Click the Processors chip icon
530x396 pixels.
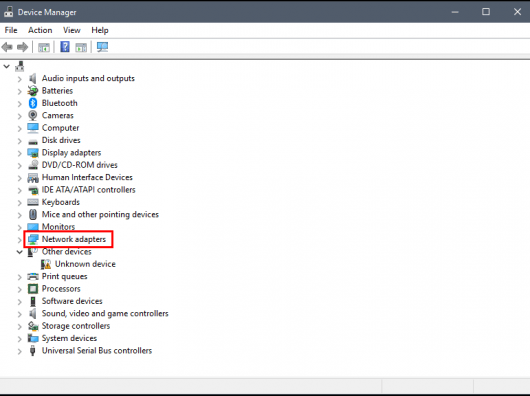click(33, 289)
